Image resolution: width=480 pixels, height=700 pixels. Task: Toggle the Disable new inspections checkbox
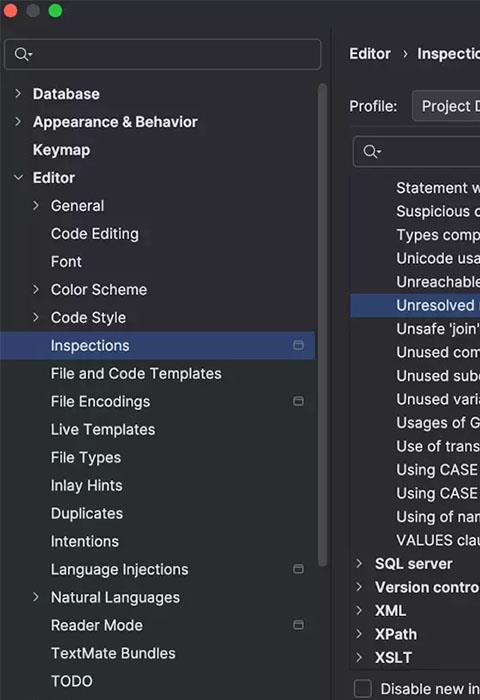pyautogui.click(x=363, y=689)
